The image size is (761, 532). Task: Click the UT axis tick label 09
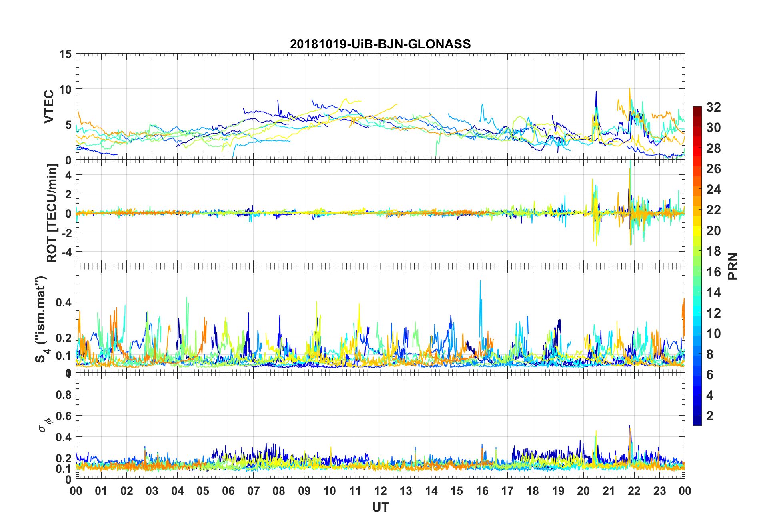click(x=304, y=491)
